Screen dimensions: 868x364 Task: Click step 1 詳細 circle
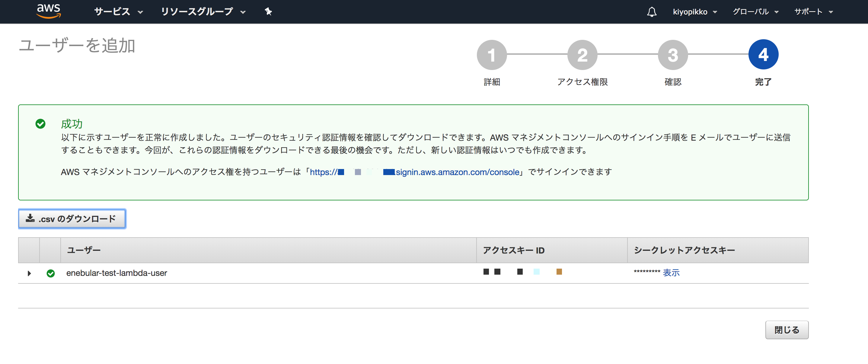click(x=491, y=55)
